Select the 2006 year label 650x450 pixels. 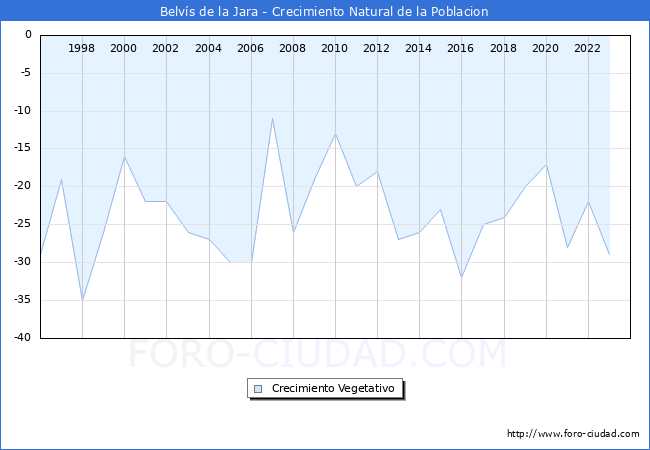point(250,48)
